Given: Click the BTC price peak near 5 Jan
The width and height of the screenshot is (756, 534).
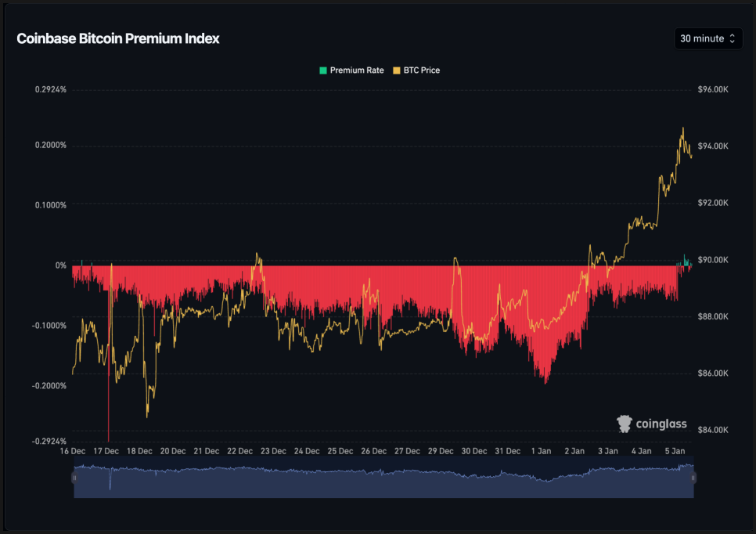Looking at the screenshot, I should pos(683,128).
